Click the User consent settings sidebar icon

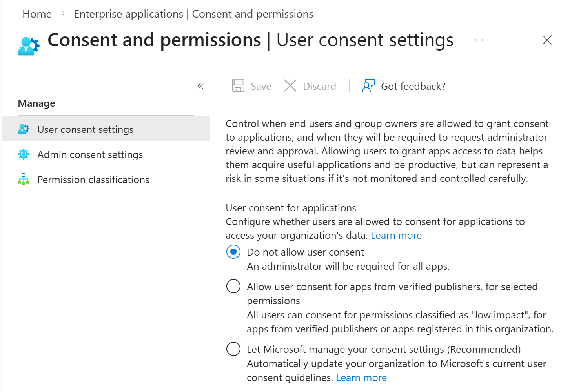[24, 129]
